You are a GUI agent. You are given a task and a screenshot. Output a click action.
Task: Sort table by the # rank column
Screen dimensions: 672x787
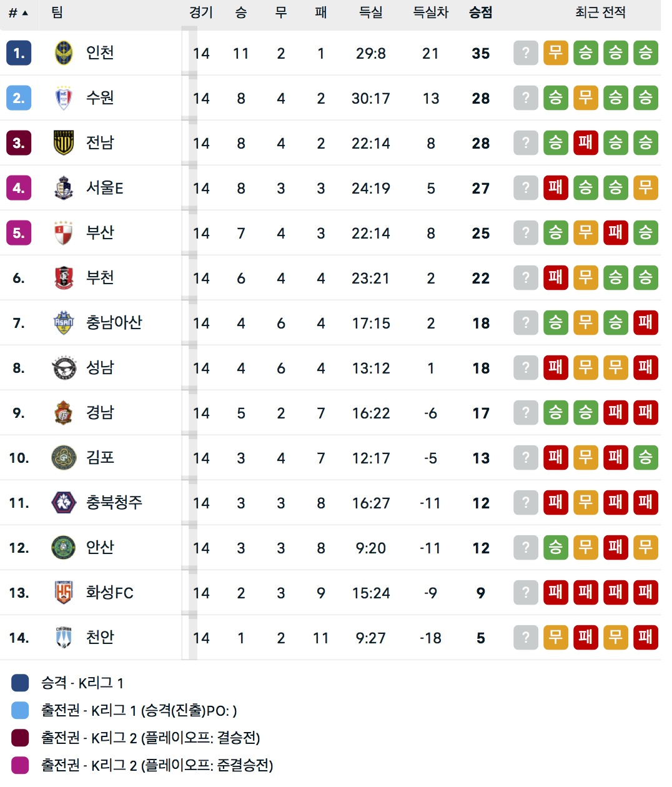pyautogui.click(x=18, y=12)
